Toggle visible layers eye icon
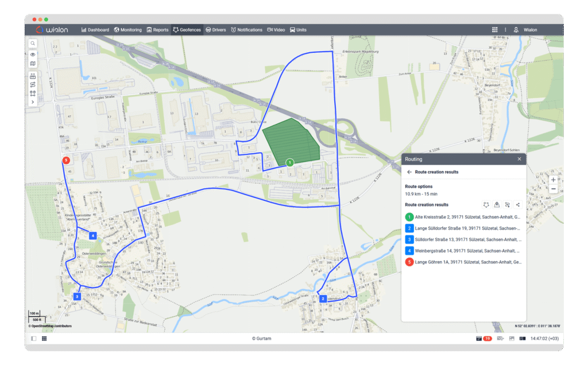 33,55
